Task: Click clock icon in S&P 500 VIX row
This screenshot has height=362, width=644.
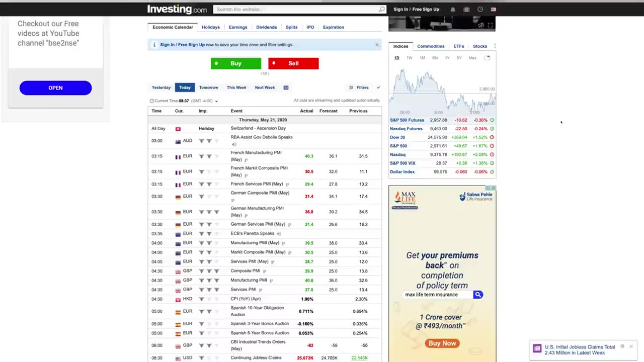Action: coord(492,163)
